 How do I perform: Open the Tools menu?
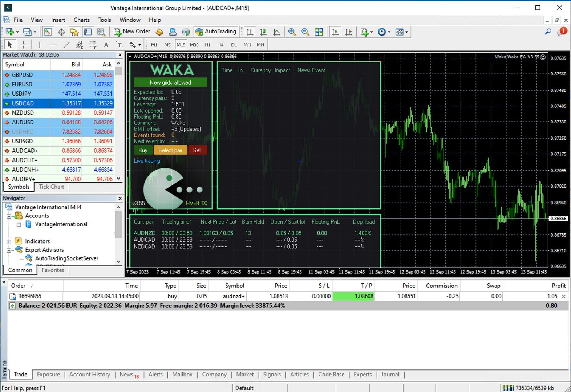[105, 20]
